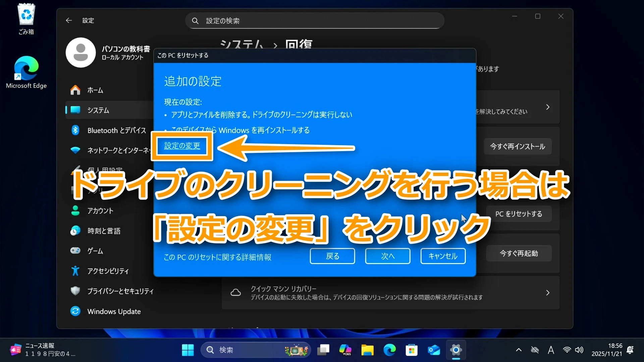This screenshot has width=644, height=362.
Task: Open the ホーム sidebar item
Action: tap(95, 90)
